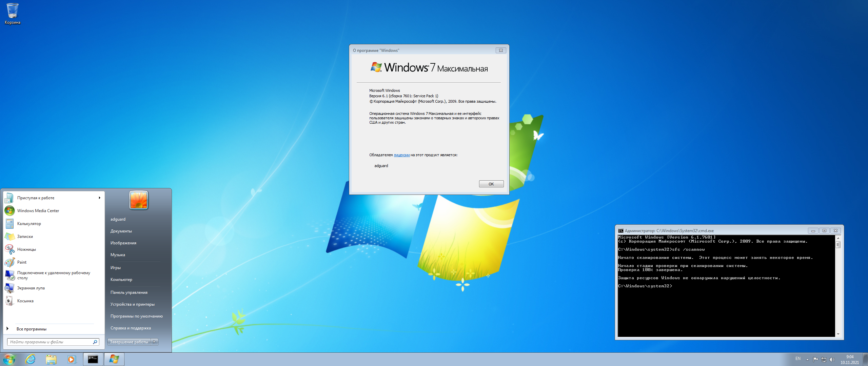Launch Internet Explorer from the taskbar
The width and height of the screenshot is (868, 366).
[31, 359]
